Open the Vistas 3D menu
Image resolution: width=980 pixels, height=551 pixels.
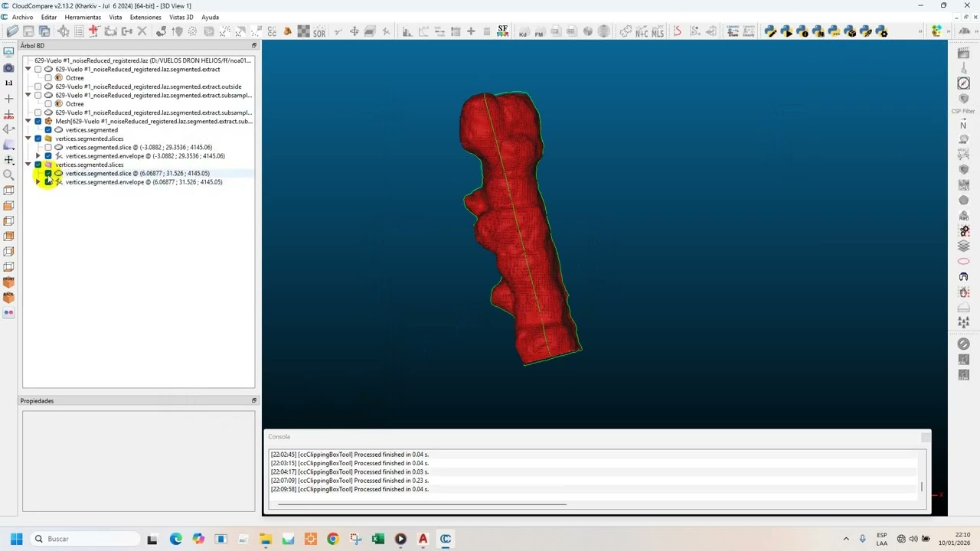[x=181, y=17]
